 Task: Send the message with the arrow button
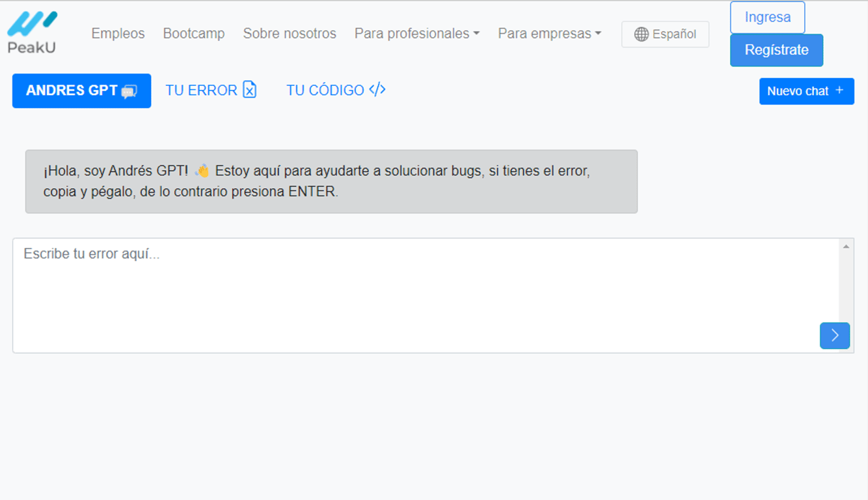[835, 336]
